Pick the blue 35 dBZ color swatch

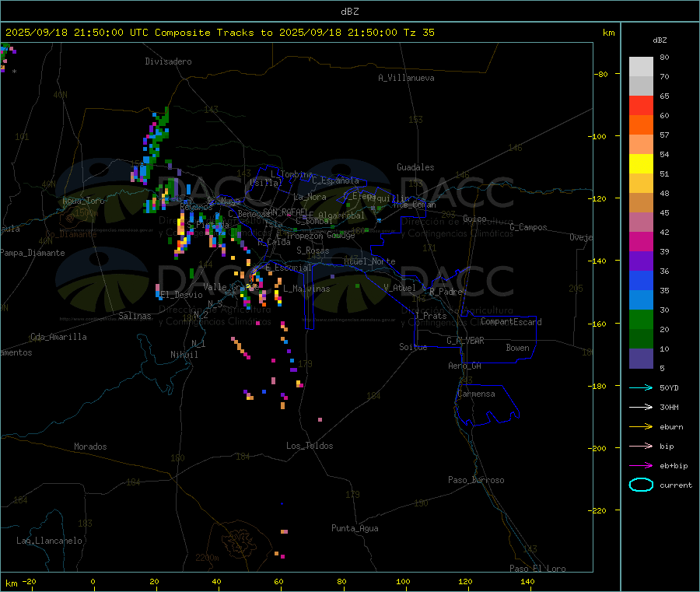(x=641, y=280)
